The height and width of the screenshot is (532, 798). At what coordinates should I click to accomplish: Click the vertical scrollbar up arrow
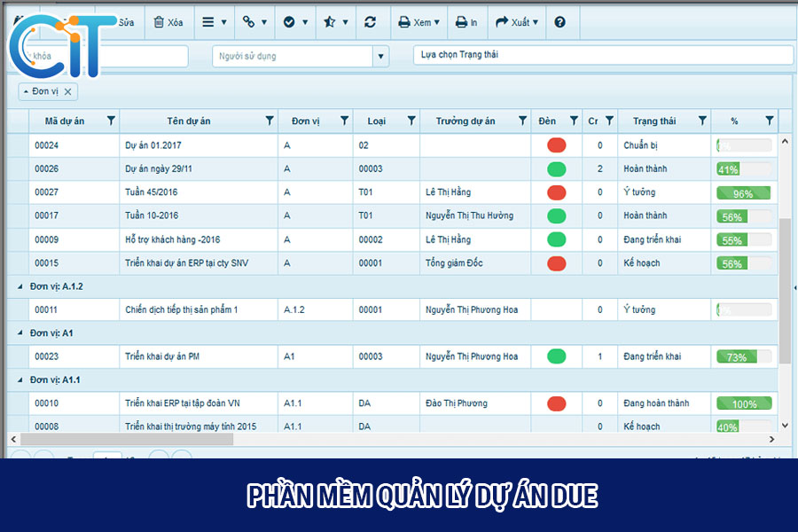coord(785,141)
